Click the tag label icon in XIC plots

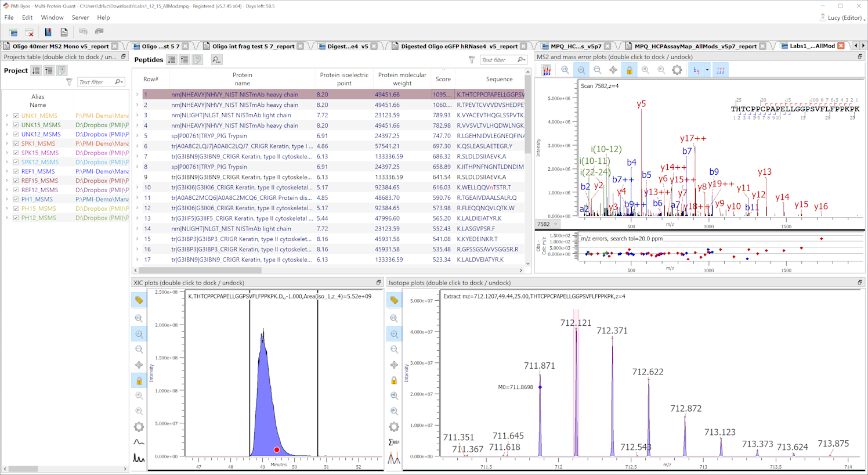[x=139, y=300]
